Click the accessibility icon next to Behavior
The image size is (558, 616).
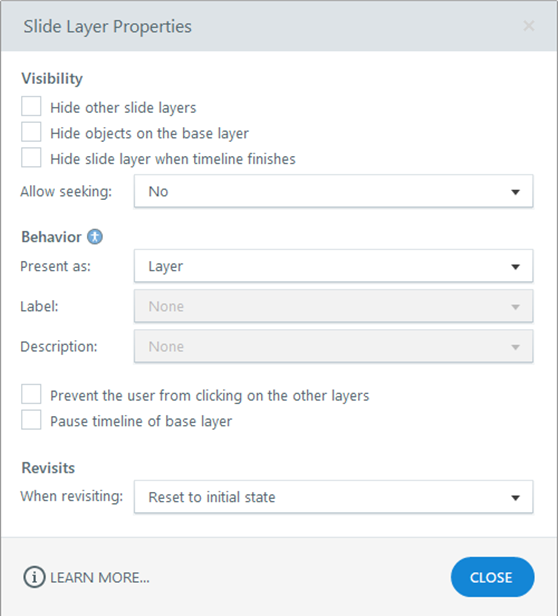(95, 237)
